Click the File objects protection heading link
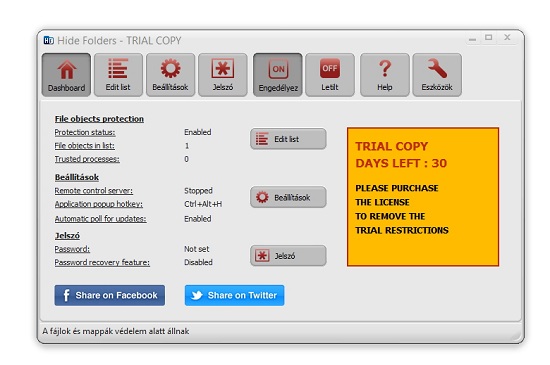The width and height of the screenshot is (550, 365). pyautogui.click(x=99, y=119)
